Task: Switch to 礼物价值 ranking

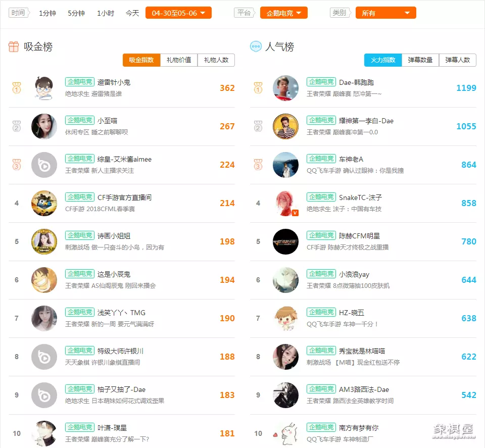Action: tap(179, 60)
